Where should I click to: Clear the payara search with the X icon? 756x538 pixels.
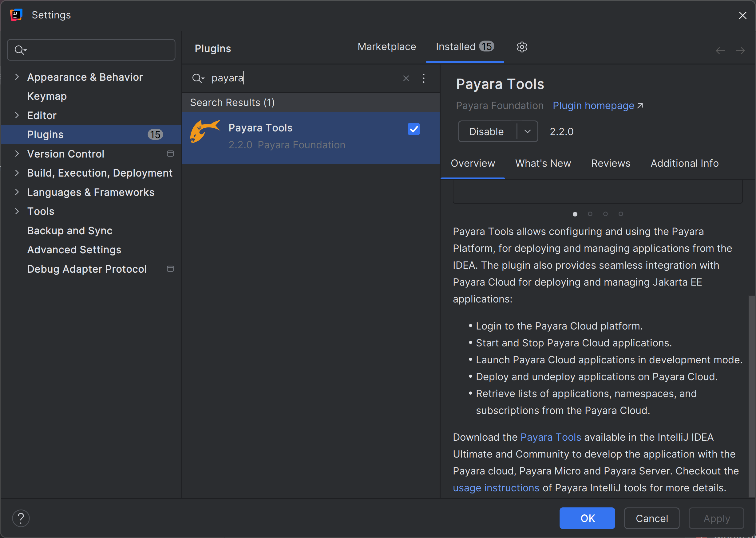coord(406,78)
